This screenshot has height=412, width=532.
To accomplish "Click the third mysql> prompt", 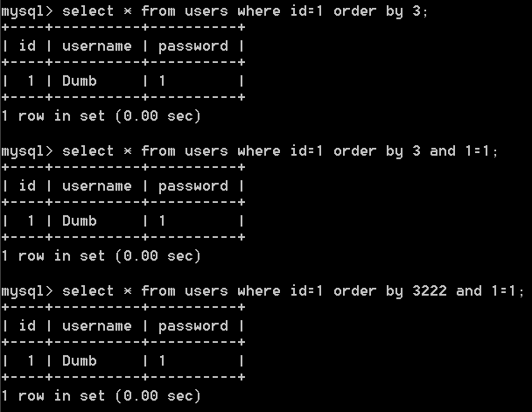I will tap(27, 291).
